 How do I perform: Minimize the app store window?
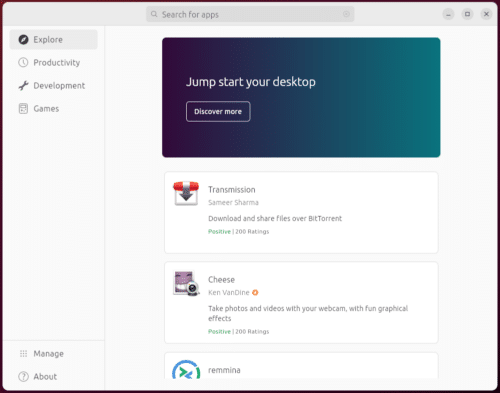(448, 14)
